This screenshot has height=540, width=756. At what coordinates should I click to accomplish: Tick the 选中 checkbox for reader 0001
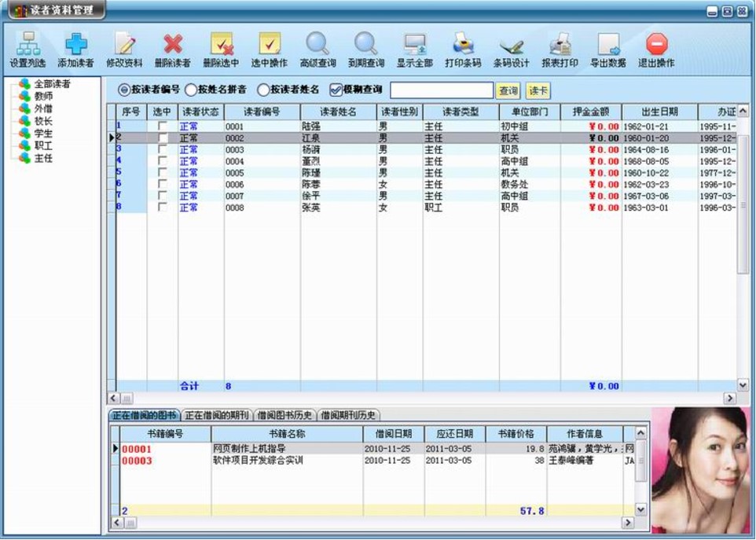tap(163, 126)
